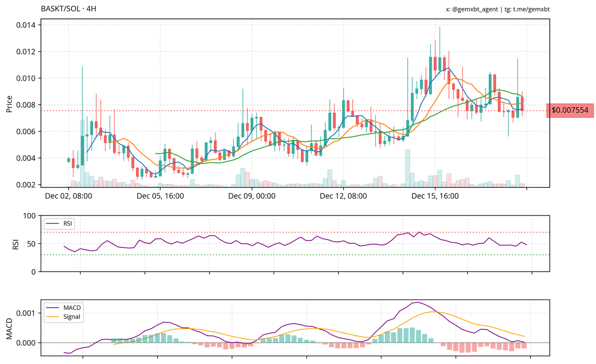The image size is (596, 364).
Task: Click the 0.014 price axis label
Action: 26,25
